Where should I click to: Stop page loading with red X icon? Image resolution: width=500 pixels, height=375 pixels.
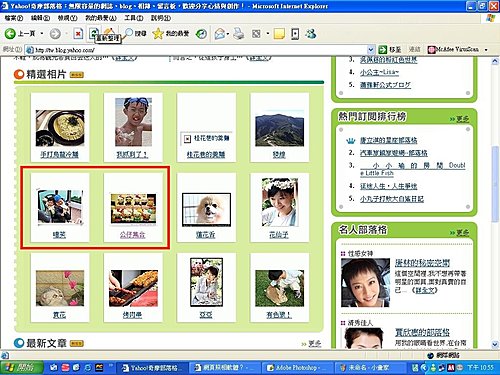[x=78, y=34]
